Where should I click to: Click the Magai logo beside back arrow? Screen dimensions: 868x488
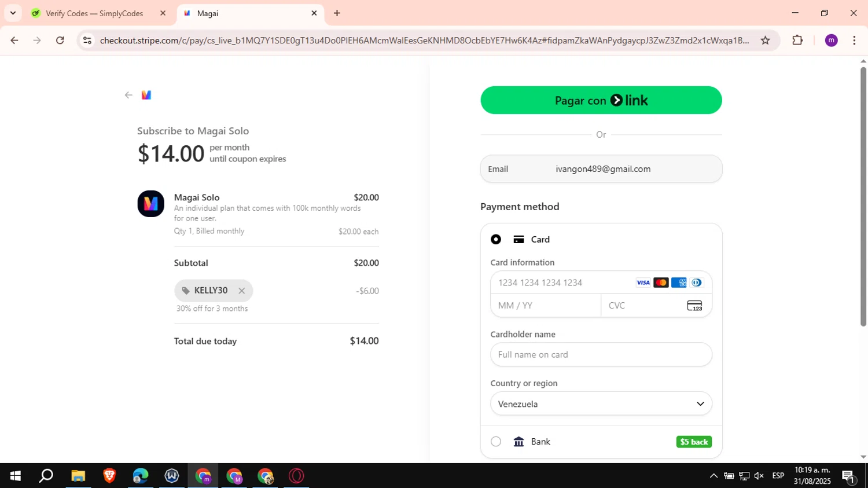[x=146, y=95]
